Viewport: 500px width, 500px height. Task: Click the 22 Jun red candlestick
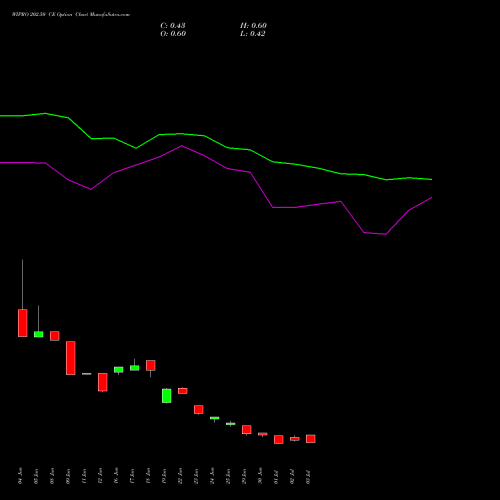click(x=183, y=391)
